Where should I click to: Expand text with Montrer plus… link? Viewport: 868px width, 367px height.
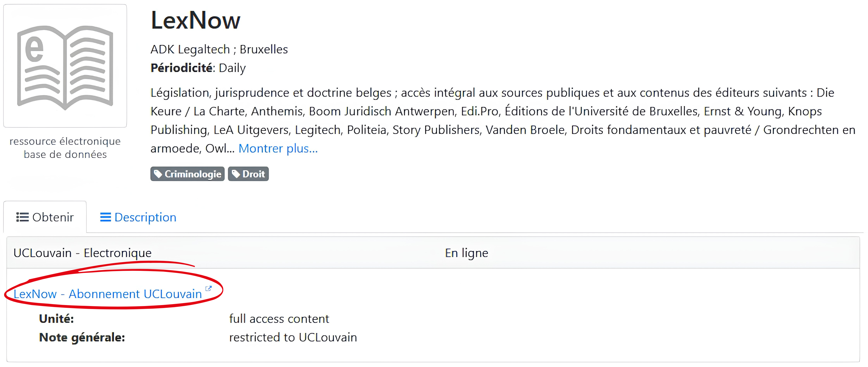pyautogui.click(x=278, y=148)
